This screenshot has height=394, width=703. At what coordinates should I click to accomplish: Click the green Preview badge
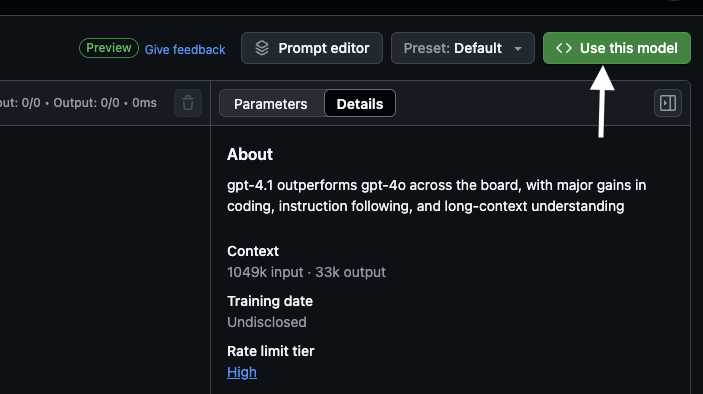109,48
